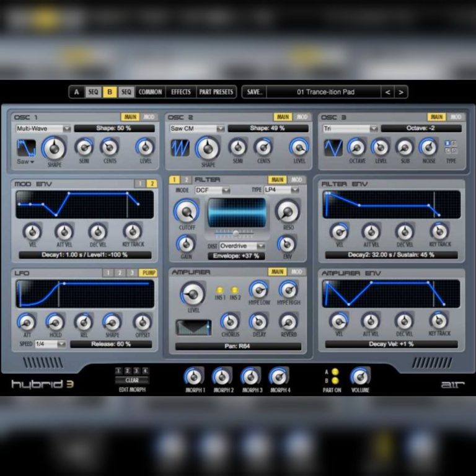Click the amplifier Level knob
The width and height of the screenshot is (476, 476).
193,294
